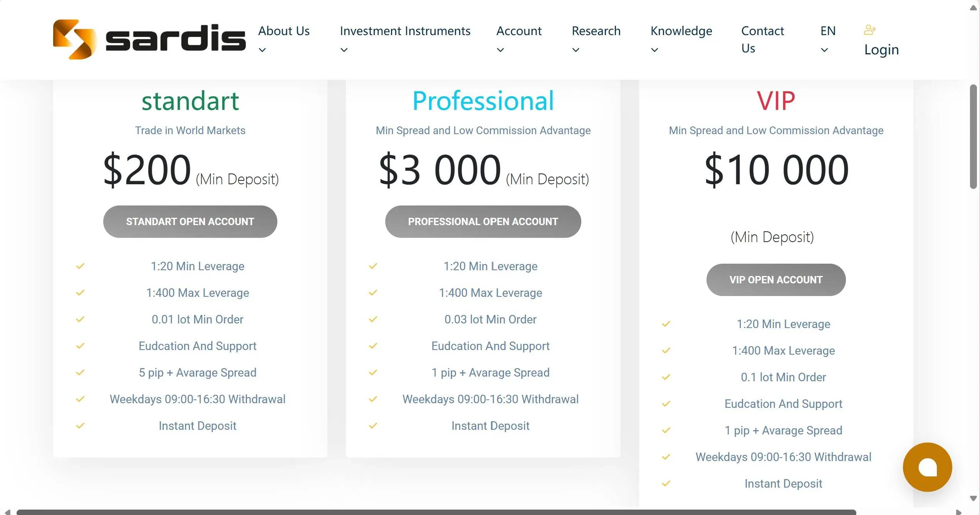The image size is (980, 515).
Task: Click VIP's "Eudcation And Support" text
Action: (784, 404)
